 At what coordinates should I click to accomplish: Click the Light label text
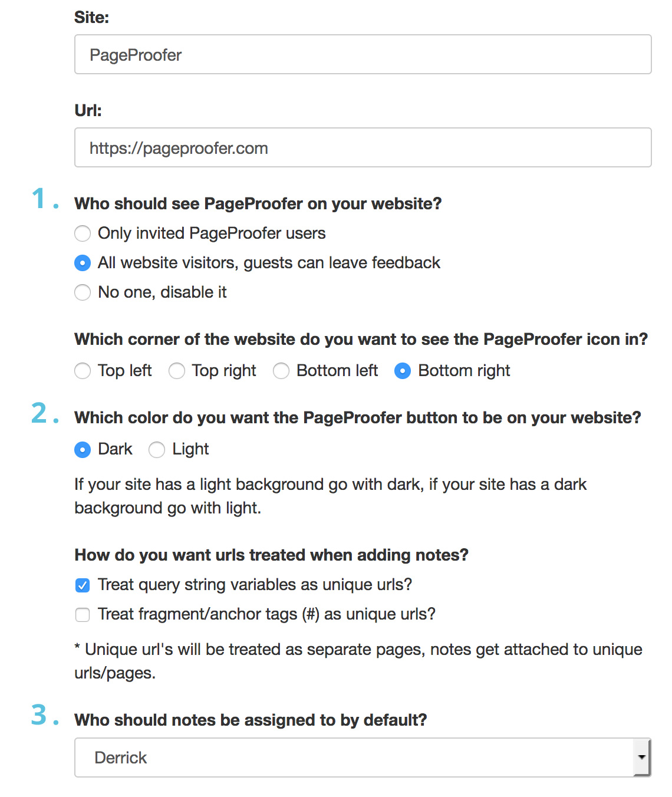click(x=190, y=449)
